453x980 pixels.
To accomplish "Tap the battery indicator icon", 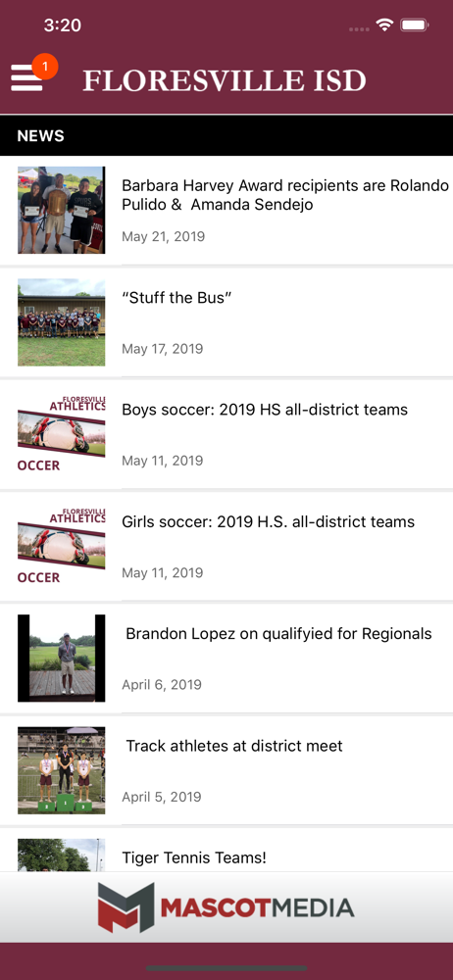I will click(414, 25).
